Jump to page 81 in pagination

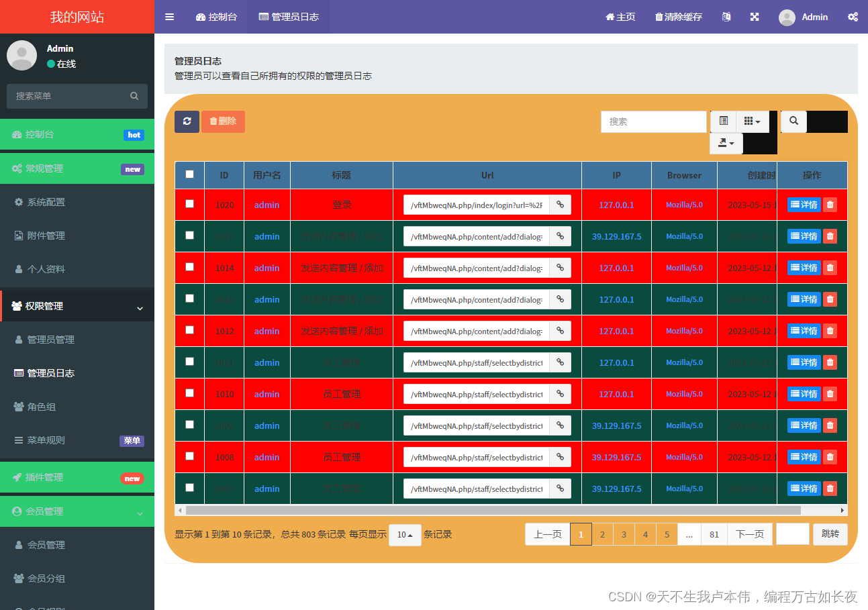(x=714, y=534)
